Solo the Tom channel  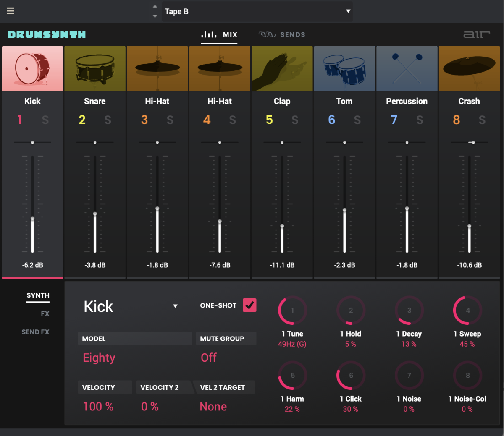[357, 120]
